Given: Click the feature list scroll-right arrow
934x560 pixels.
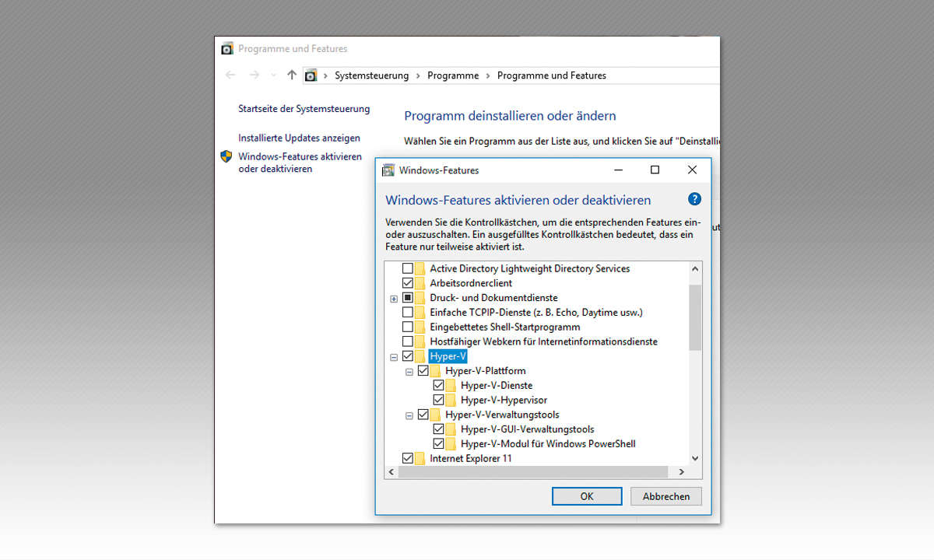Looking at the screenshot, I should click(681, 471).
